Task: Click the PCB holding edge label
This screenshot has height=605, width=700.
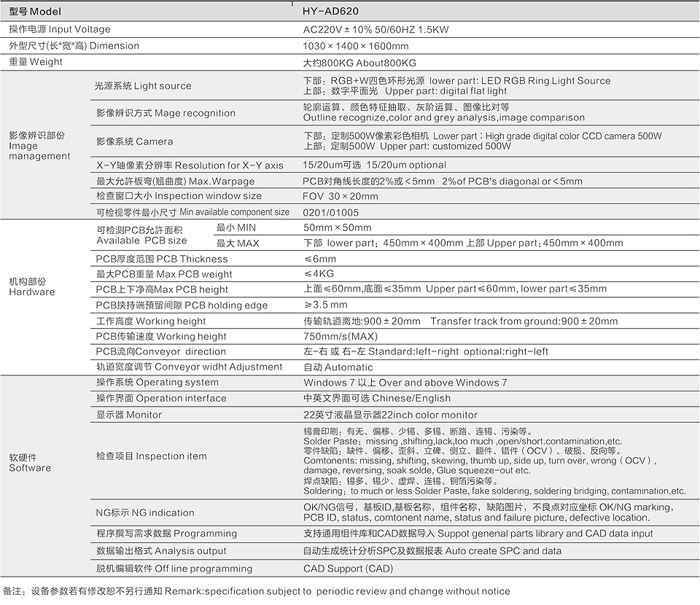Action: click(x=182, y=305)
